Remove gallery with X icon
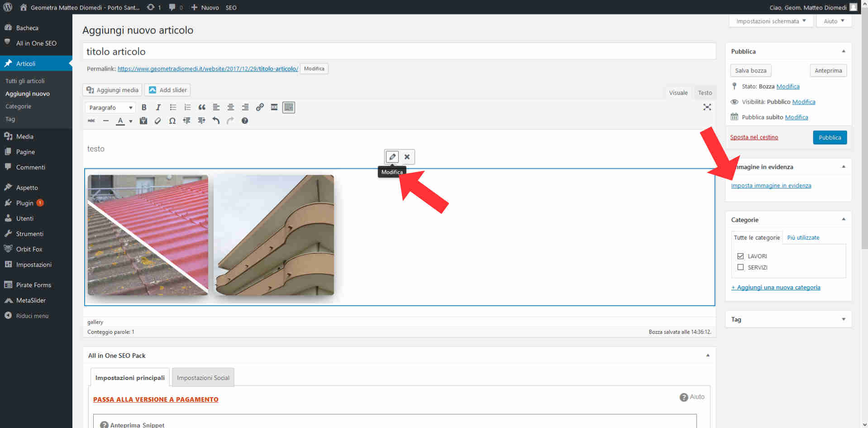 click(407, 157)
